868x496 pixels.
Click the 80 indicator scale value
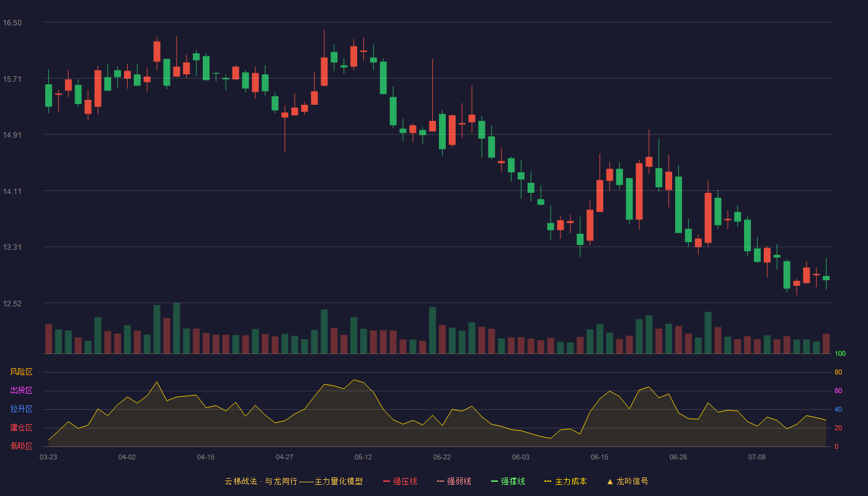pyautogui.click(x=838, y=373)
